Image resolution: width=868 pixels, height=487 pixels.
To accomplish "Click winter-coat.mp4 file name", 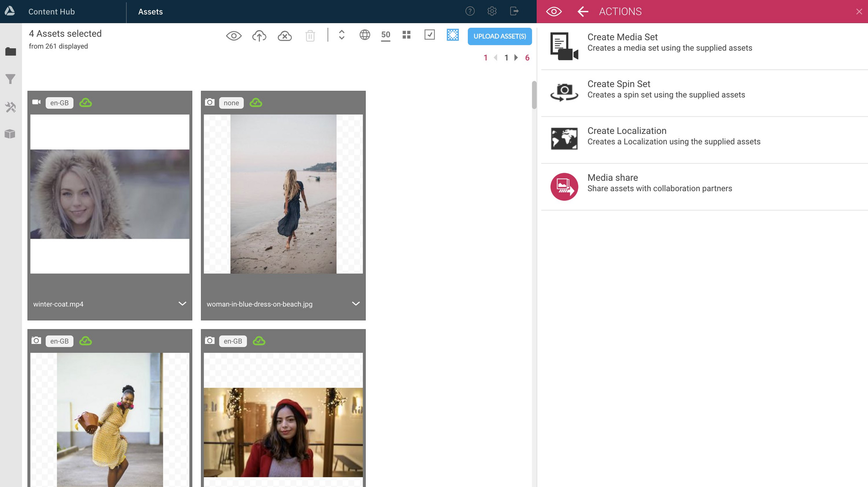I will point(58,304).
